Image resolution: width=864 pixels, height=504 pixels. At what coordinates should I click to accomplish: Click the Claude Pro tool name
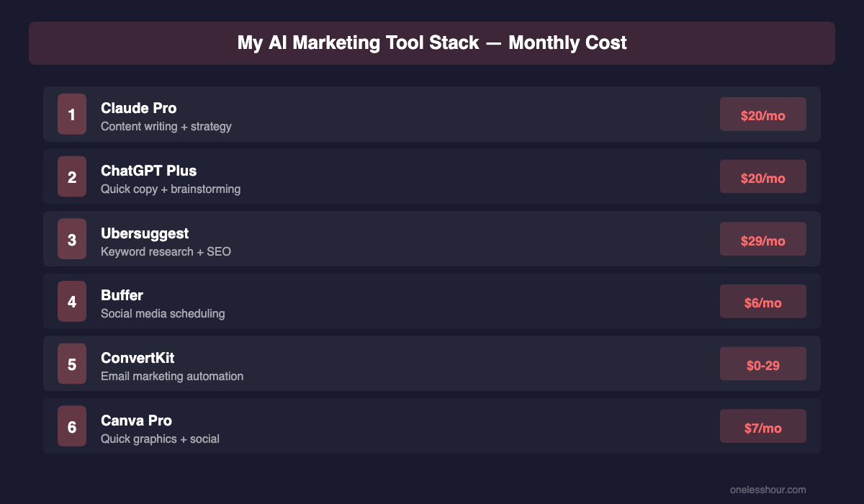139,108
